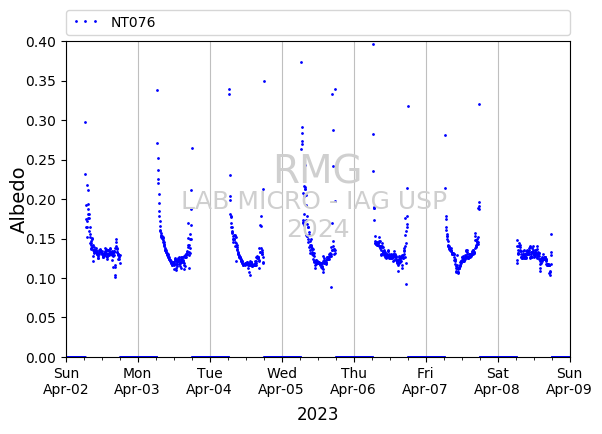Click the Wed Apr-05 date label
The width and height of the screenshot is (602, 434).
click(x=281, y=381)
